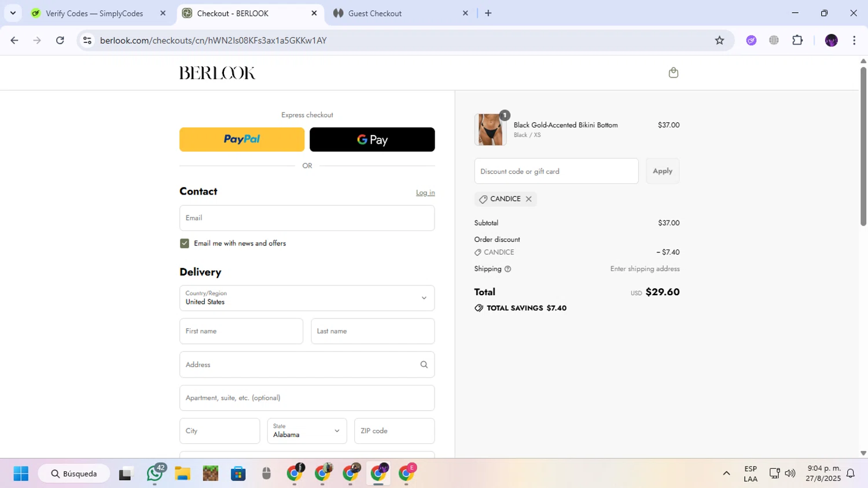Show hidden system tray icons
868x488 pixels.
pyautogui.click(x=726, y=474)
